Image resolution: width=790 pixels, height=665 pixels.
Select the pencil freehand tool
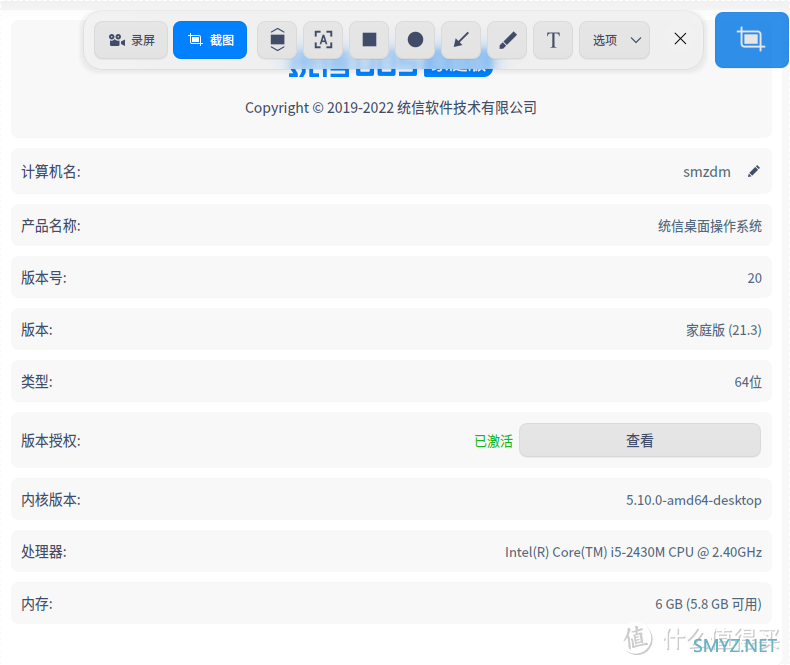[507, 40]
